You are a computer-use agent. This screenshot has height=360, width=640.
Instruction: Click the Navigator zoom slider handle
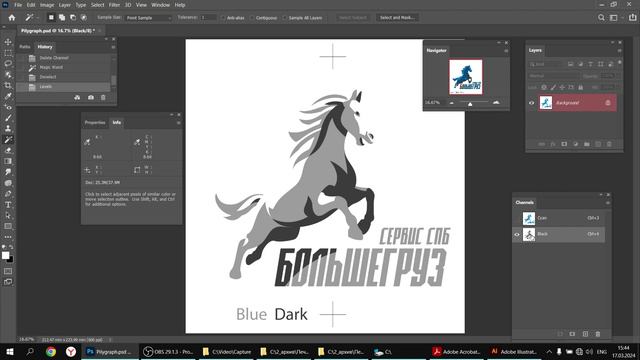tap(470, 104)
